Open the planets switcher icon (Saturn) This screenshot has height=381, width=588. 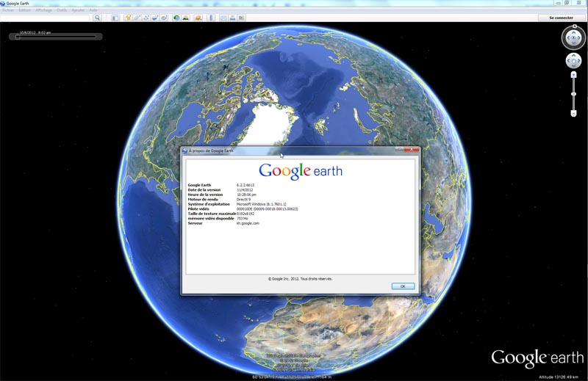pos(198,18)
